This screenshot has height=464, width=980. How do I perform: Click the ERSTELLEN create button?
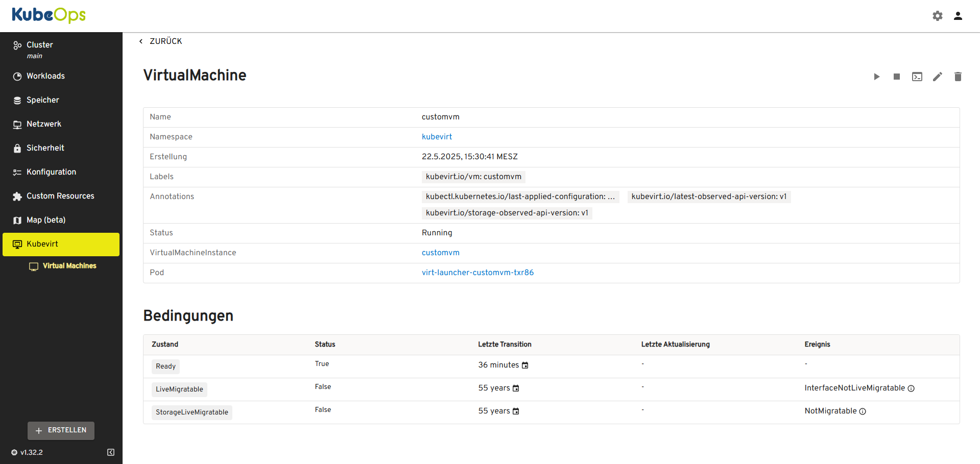(x=61, y=430)
